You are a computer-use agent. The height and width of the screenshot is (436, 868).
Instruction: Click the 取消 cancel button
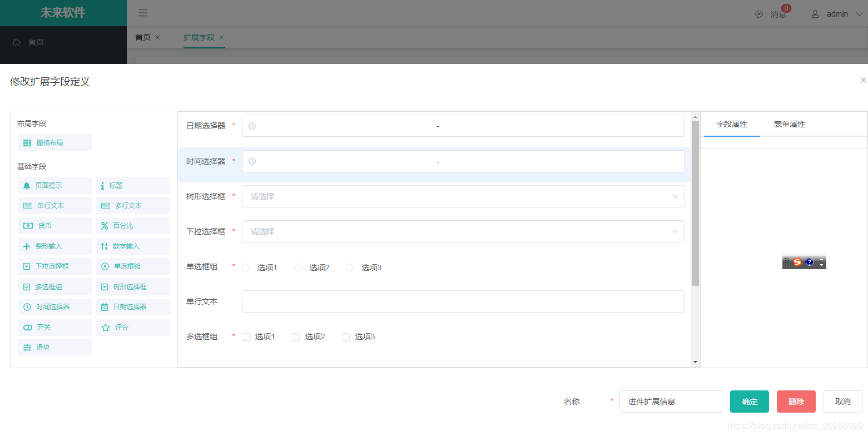843,402
